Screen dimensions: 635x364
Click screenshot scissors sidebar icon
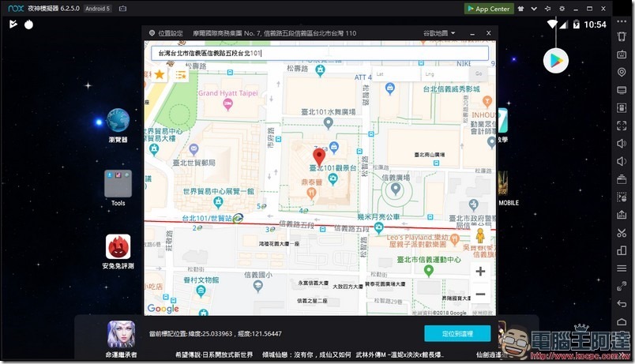pyautogui.click(x=622, y=233)
